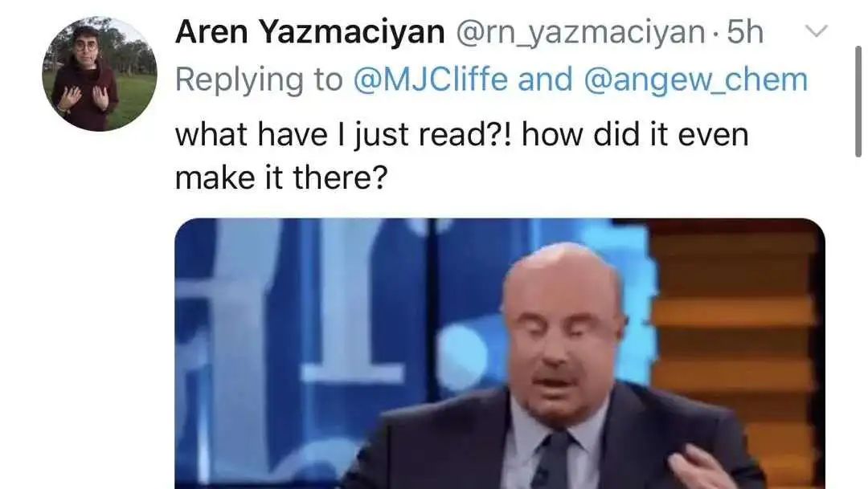Click the bald man's face in GIF

tap(563, 332)
